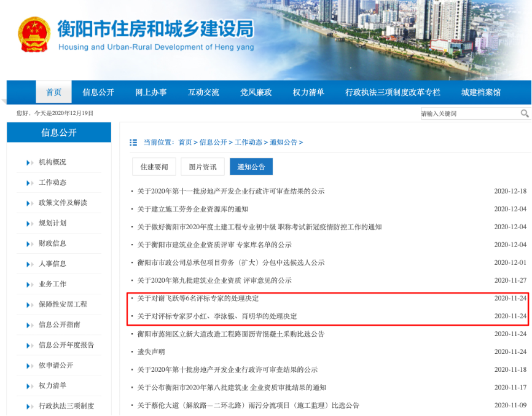Screen dimensions: 532x416
Task: Switch to the 住建要闻 tab
Action: [154, 167]
